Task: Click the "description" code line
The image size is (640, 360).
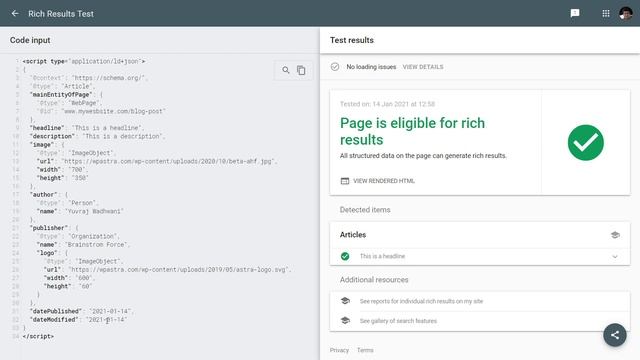Action: coord(97,136)
